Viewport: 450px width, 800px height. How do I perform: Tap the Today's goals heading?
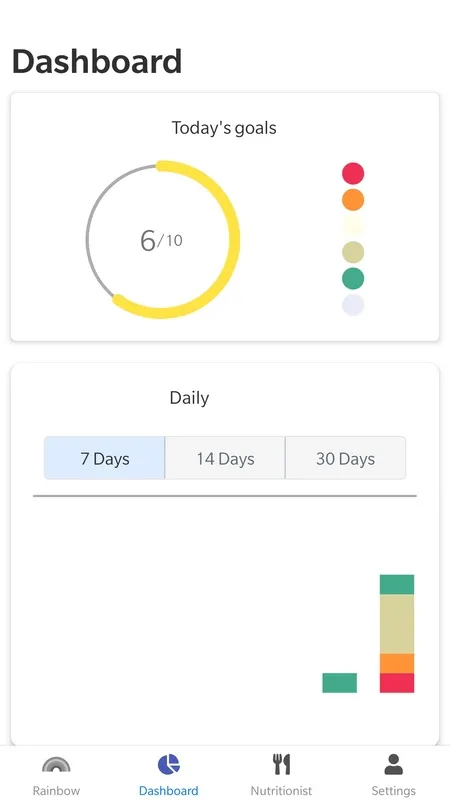tap(224, 128)
